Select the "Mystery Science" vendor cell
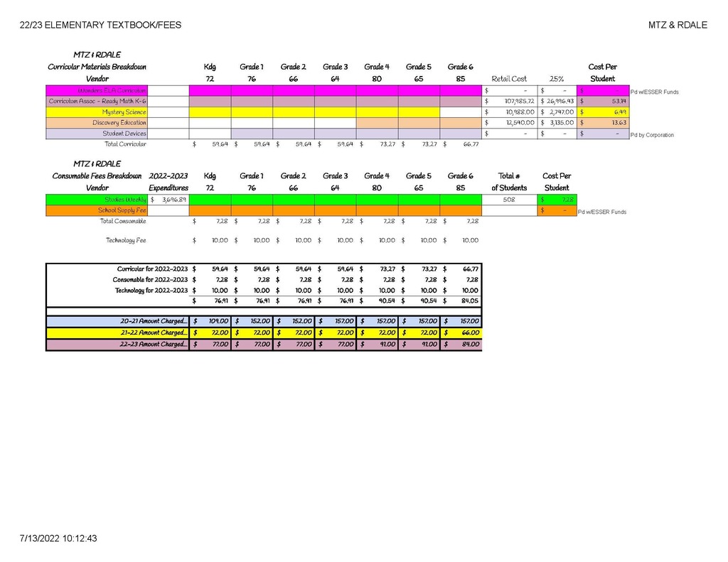This screenshot has height=562, width=728. click(x=97, y=112)
